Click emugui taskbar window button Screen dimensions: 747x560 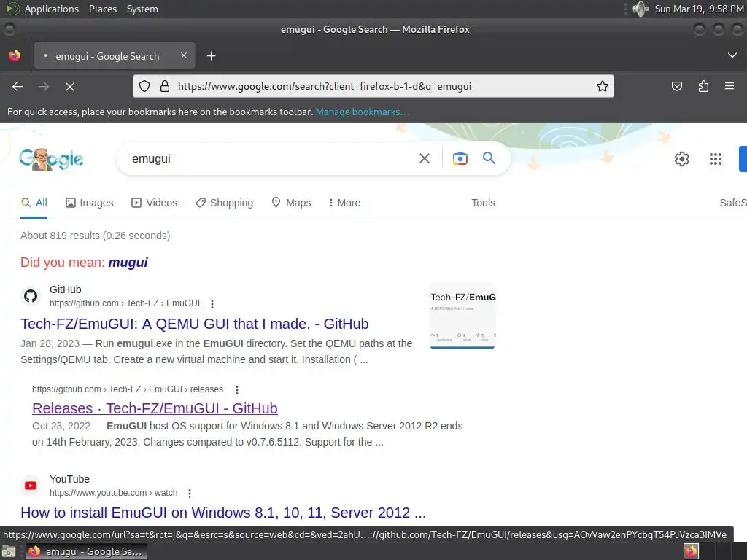(86, 551)
